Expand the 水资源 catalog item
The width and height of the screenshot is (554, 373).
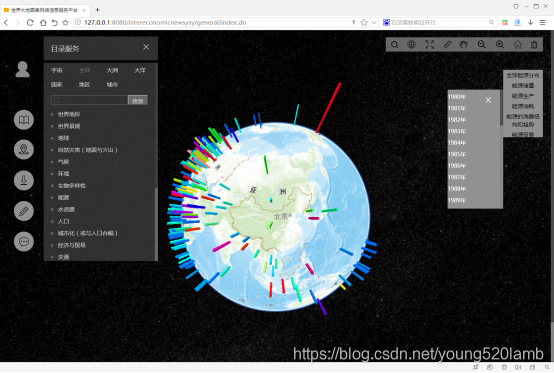(x=66, y=209)
